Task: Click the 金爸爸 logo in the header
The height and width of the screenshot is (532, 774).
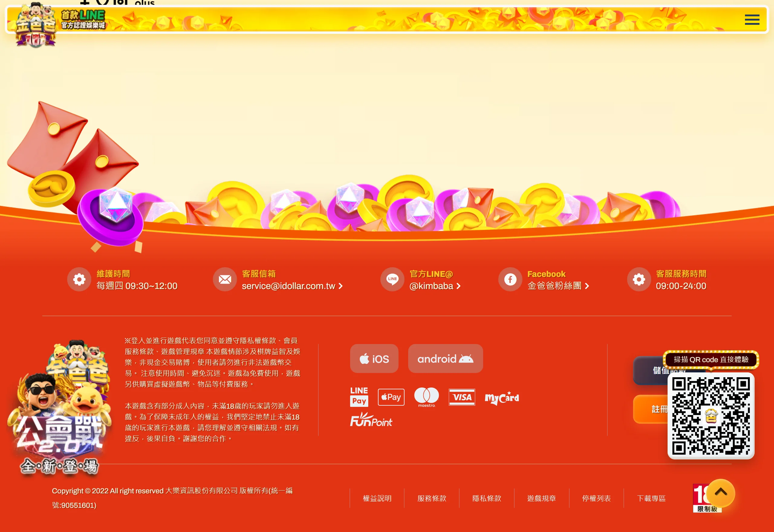Action: pyautogui.click(x=35, y=25)
